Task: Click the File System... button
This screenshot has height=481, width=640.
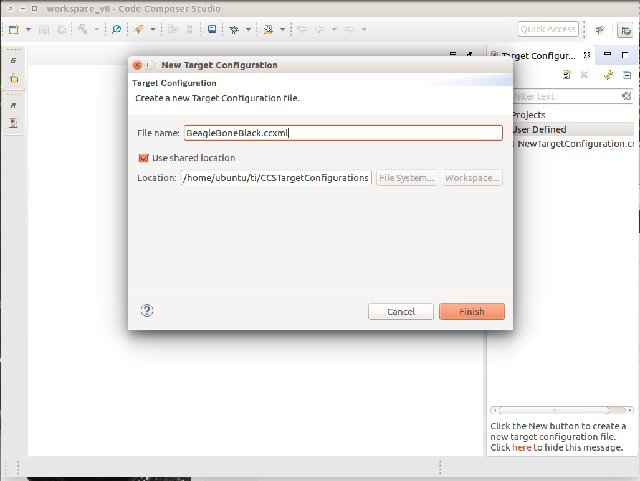Action: 407,178
